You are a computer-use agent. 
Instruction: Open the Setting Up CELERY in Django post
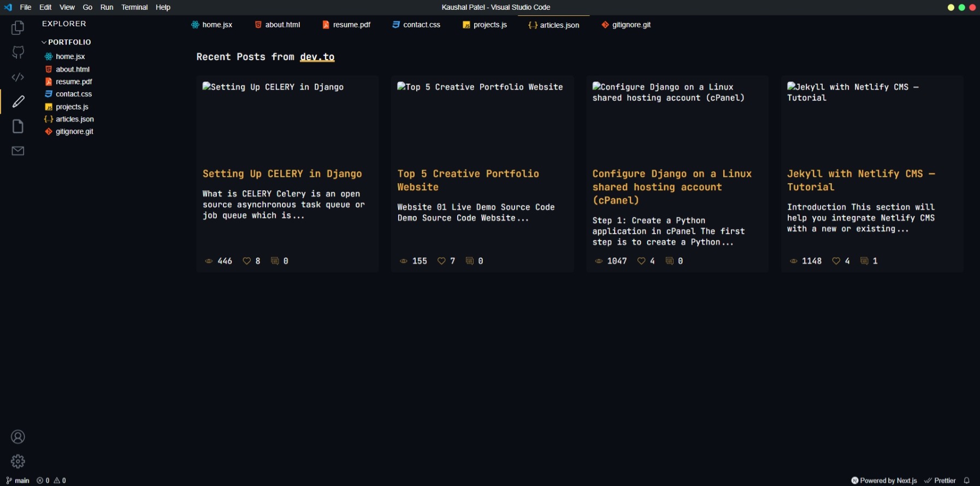(282, 174)
